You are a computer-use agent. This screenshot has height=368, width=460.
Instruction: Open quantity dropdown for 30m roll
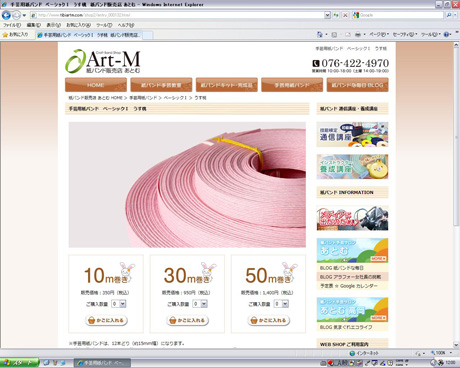(200, 304)
